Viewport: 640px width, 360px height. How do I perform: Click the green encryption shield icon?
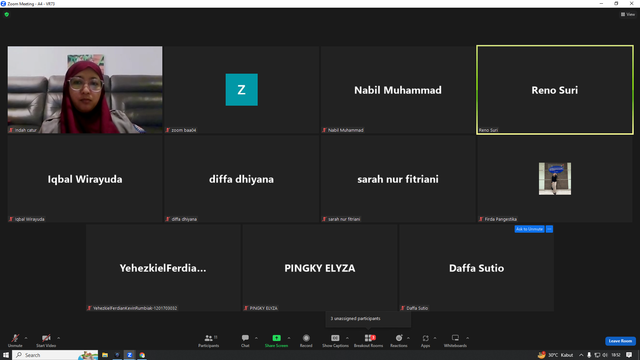pos(7,14)
